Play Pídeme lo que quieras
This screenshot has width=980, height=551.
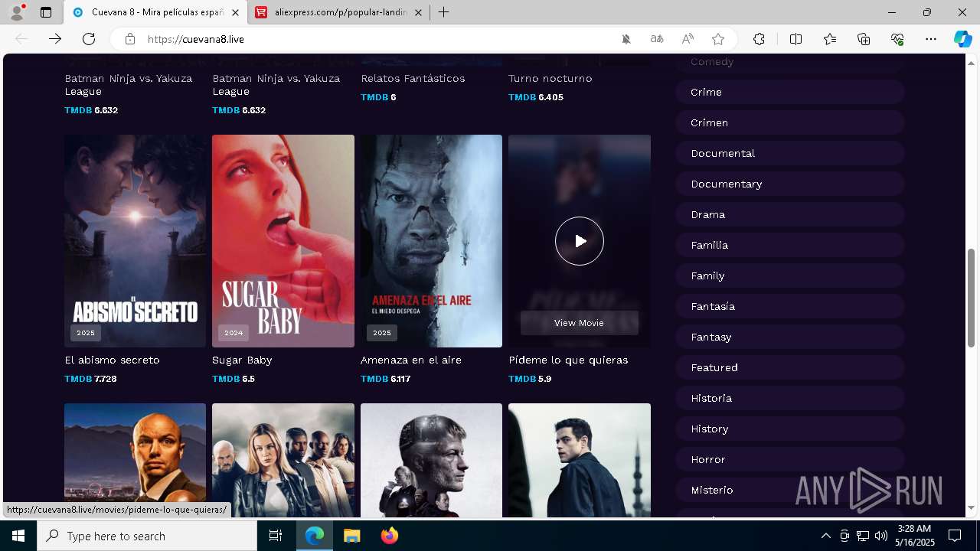tap(580, 241)
